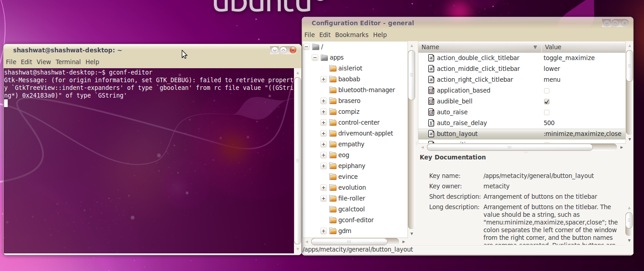
Task: Open Help menu in terminal window
Action: tap(92, 62)
